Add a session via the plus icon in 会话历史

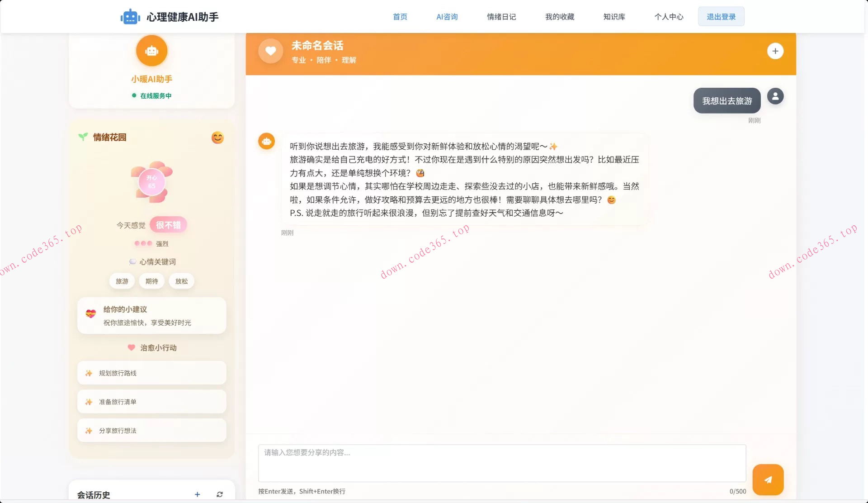(197, 494)
